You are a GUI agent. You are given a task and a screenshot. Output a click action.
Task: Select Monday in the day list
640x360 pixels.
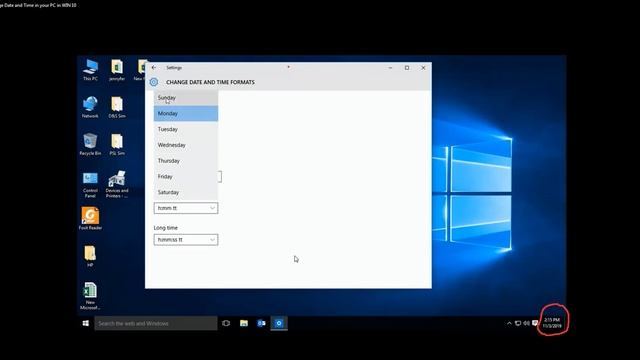186,113
